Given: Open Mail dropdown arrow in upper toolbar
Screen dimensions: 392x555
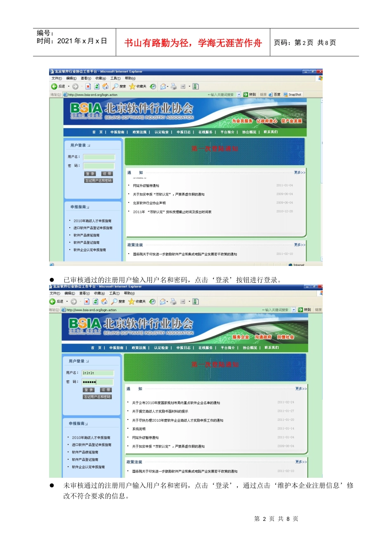Looking at the screenshot, I should [x=168, y=86].
